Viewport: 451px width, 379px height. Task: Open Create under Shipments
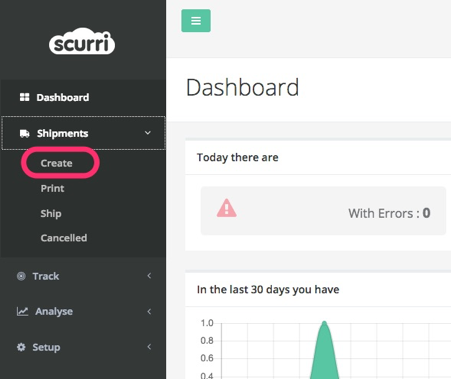click(56, 163)
